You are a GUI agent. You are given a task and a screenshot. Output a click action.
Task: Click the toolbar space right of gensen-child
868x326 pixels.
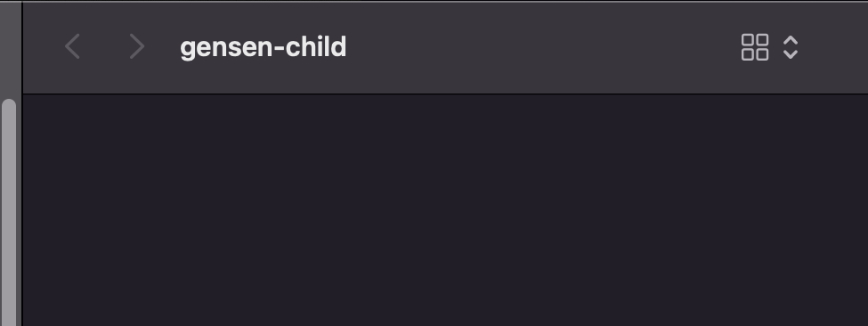[542, 47]
